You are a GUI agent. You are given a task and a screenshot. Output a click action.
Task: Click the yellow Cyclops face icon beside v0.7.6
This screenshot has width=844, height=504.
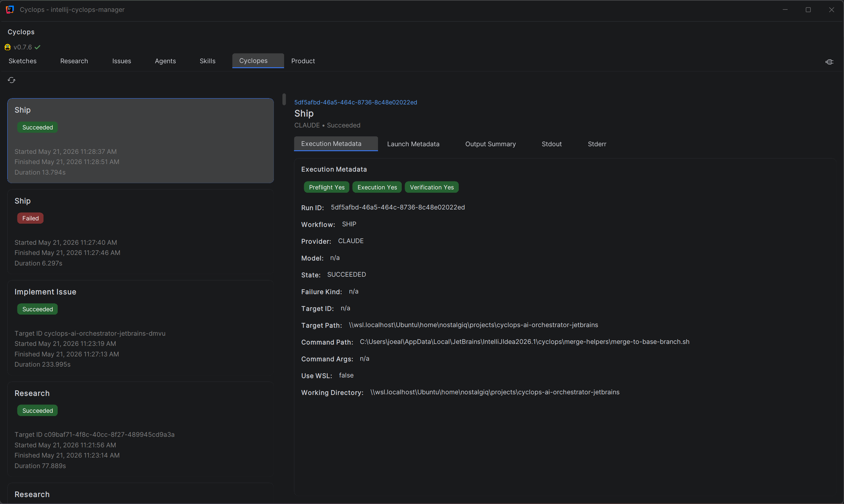pyautogui.click(x=8, y=47)
